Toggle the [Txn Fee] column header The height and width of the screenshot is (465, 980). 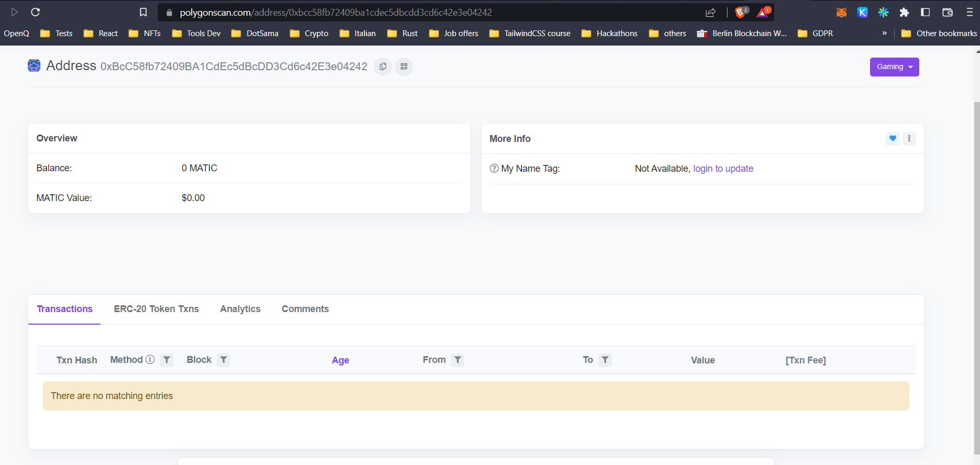point(805,360)
